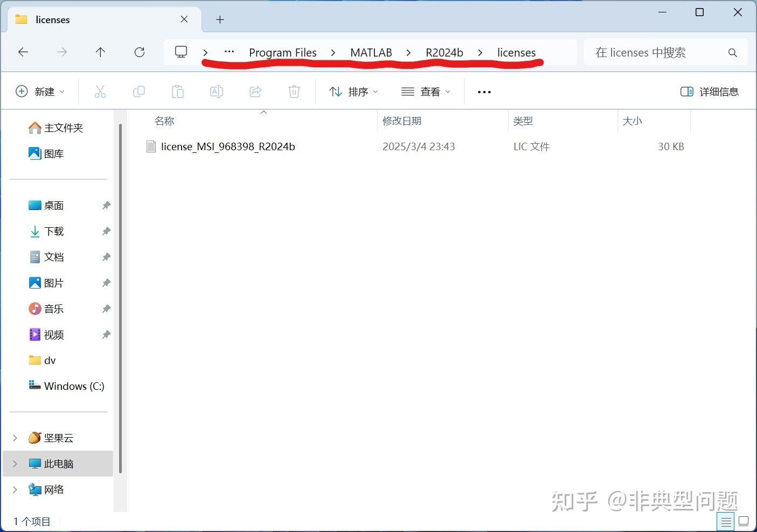Open the 新建 dropdown menu

40,92
